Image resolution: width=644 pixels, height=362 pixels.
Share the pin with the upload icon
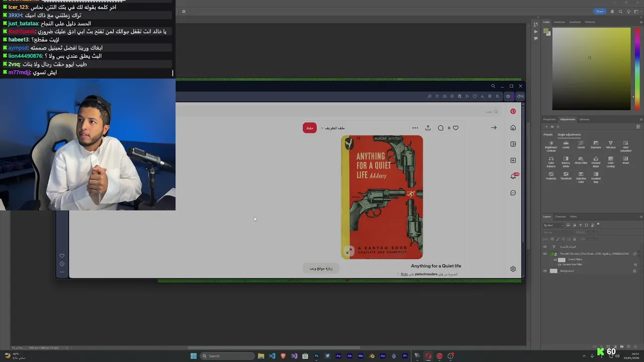428,128
